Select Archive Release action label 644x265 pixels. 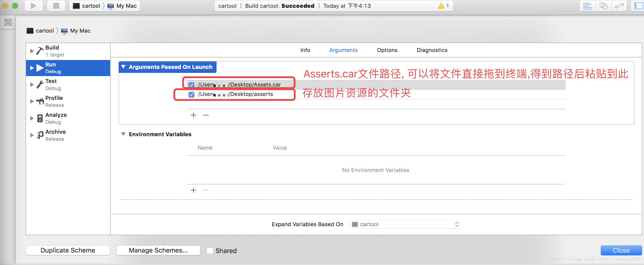pyautogui.click(x=56, y=135)
